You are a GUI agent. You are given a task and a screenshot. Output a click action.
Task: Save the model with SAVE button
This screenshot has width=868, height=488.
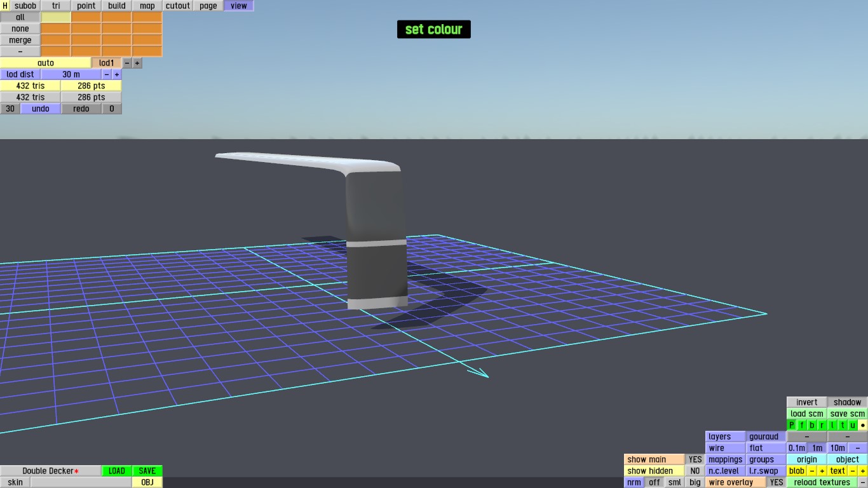(x=147, y=471)
